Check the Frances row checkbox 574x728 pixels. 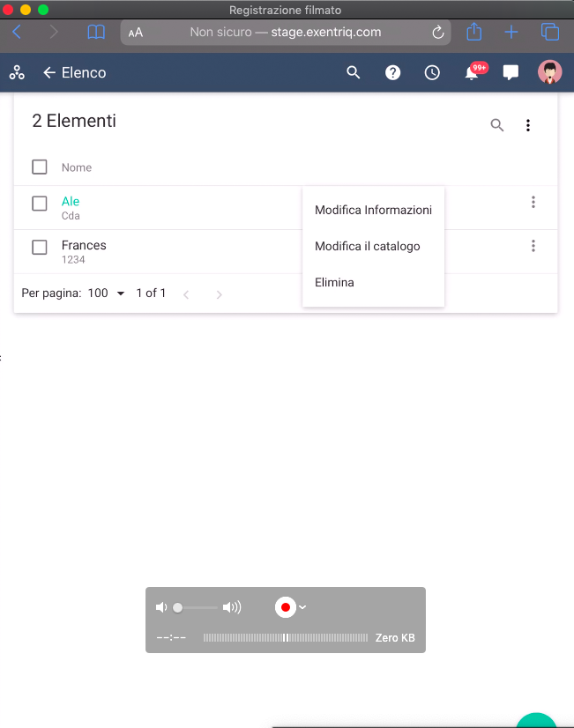40,248
